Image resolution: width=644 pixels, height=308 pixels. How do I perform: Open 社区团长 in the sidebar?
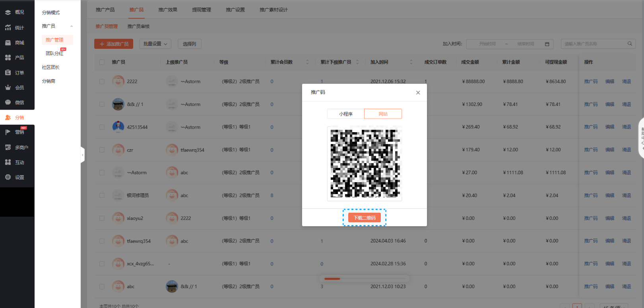click(50, 67)
